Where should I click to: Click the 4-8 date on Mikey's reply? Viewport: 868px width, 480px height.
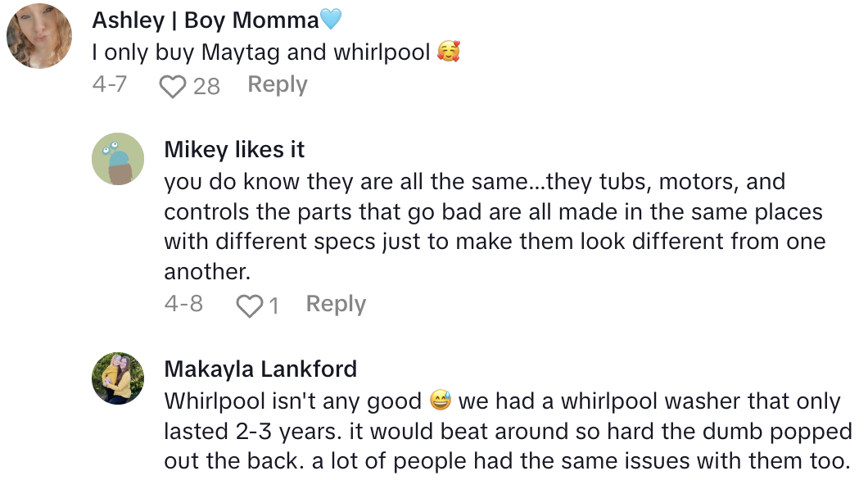click(183, 305)
